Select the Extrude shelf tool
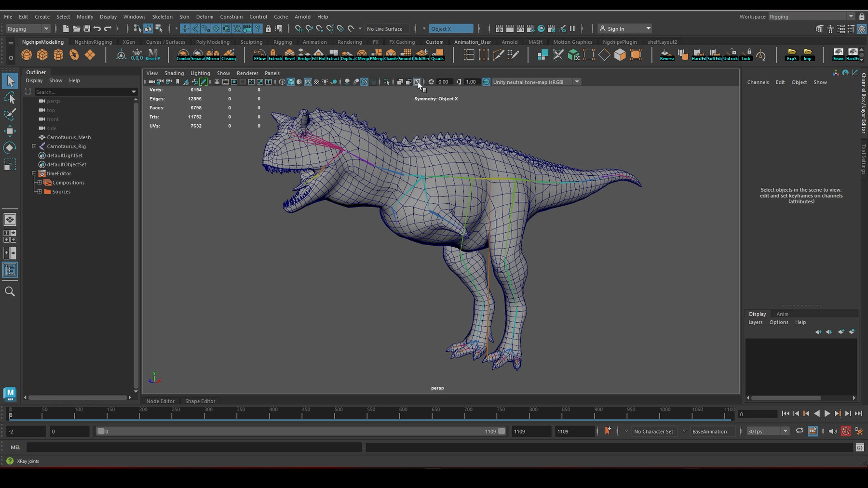Viewport: 868px width, 488px height. pos(275,54)
